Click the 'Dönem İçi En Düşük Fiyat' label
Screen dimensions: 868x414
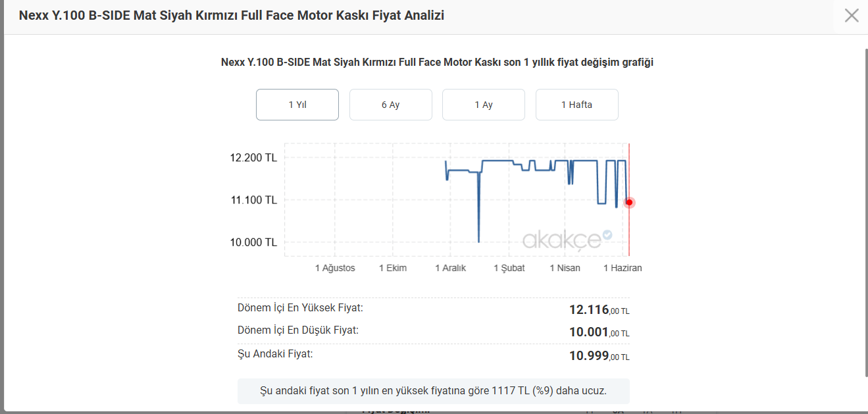(x=298, y=330)
